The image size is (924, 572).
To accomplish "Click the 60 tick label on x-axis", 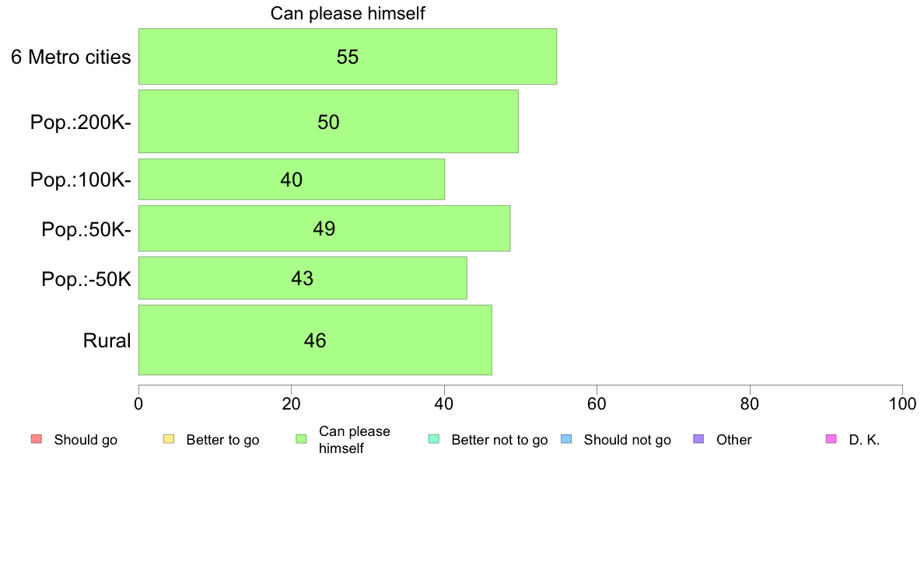I will tap(597, 403).
